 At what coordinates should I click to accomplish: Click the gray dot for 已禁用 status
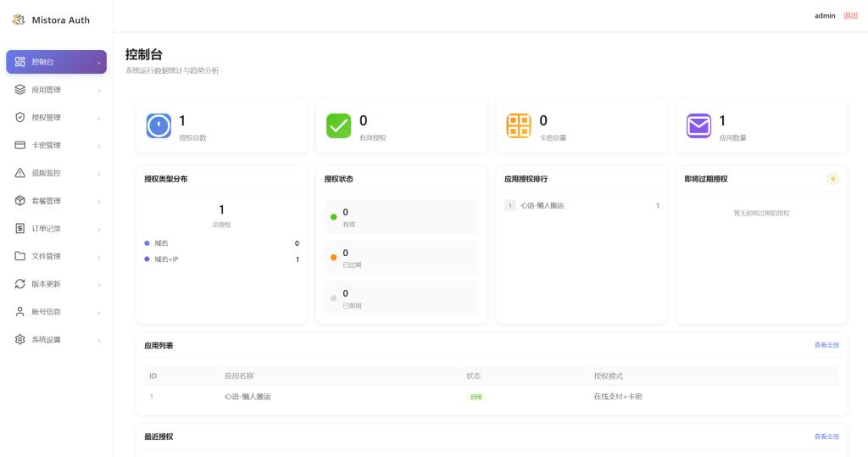pos(333,298)
